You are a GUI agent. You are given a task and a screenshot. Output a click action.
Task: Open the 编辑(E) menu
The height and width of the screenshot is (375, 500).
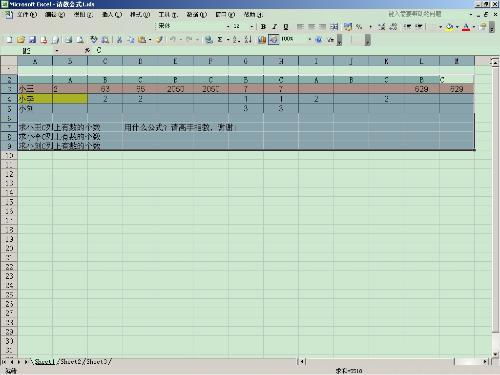click(x=55, y=14)
